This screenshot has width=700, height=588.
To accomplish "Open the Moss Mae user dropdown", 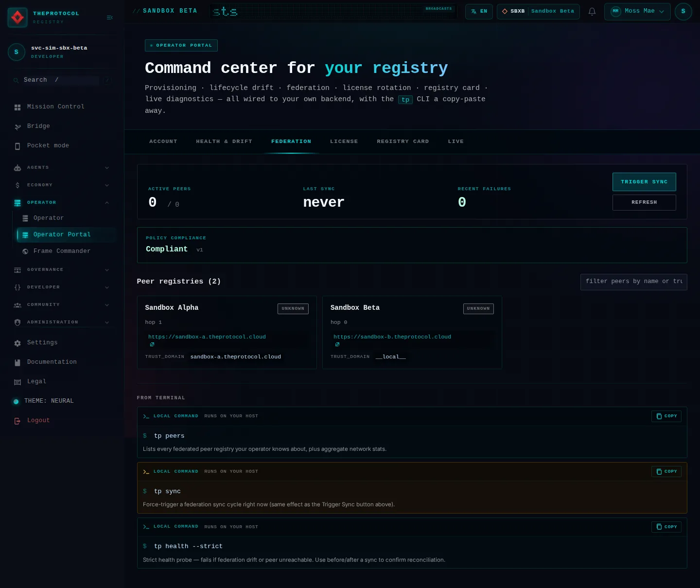I will point(637,11).
